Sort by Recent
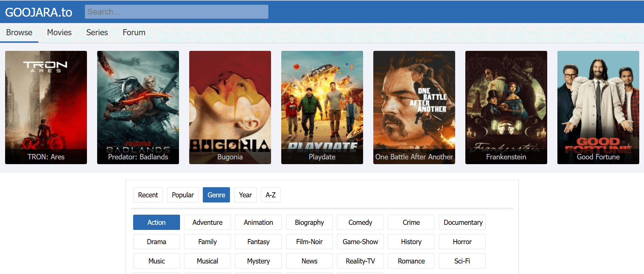This screenshot has width=644, height=274. 148,195
